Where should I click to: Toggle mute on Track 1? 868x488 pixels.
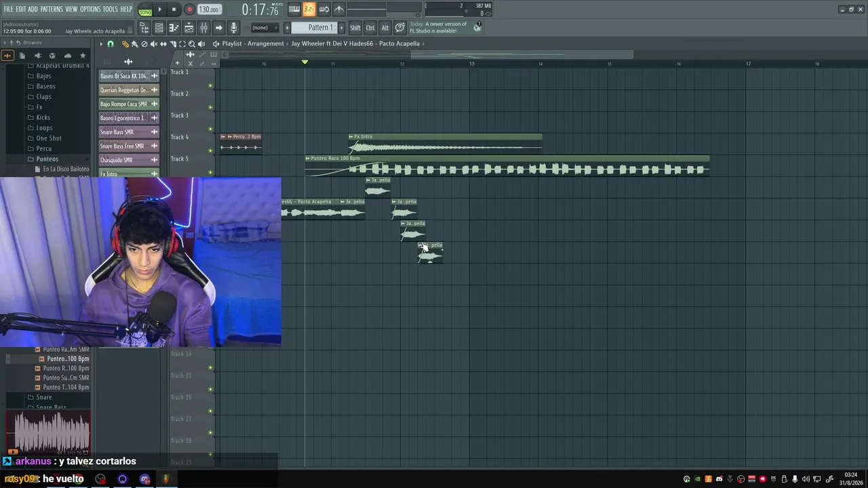coord(210,85)
